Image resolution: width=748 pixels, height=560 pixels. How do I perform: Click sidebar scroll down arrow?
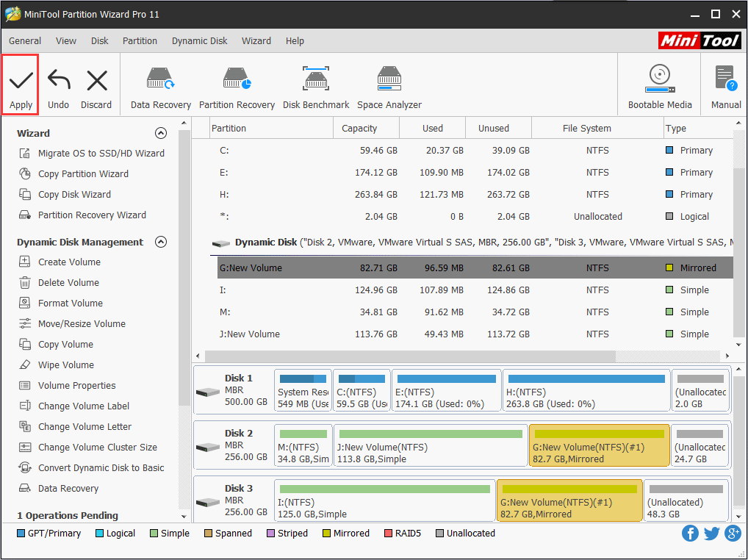click(184, 516)
